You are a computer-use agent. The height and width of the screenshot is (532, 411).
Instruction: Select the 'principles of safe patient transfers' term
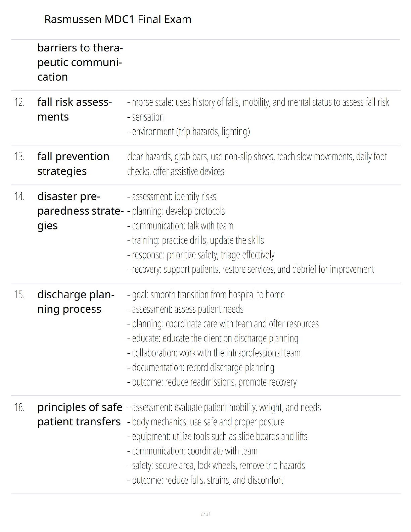[80, 414]
